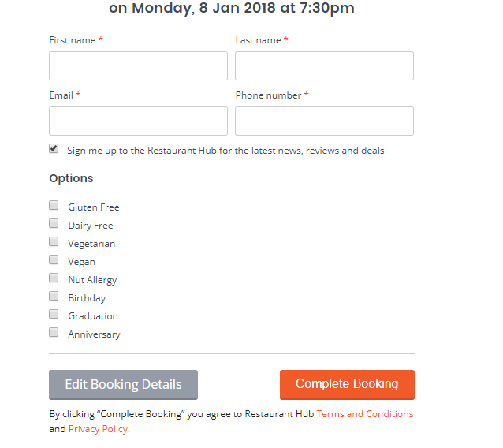The image size is (503, 448).
Task: Enable the Vegan option checkbox
Action: (54, 259)
